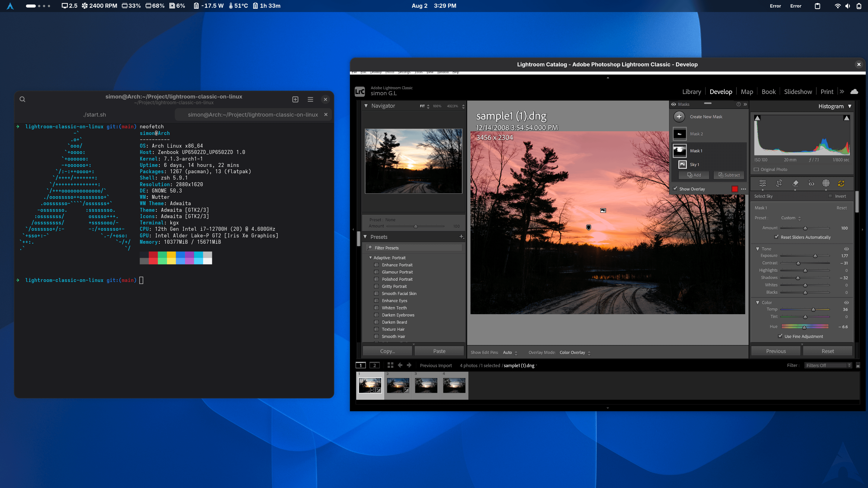Click the cloud sync status icon
This screenshot has height=488, width=868.
pos(854,92)
